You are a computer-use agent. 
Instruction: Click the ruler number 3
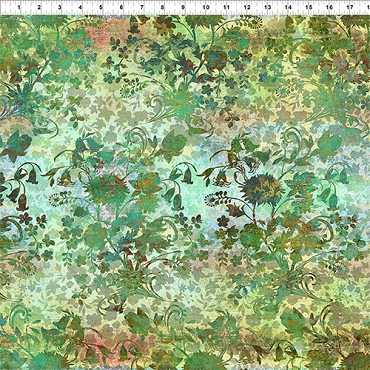pos(60,7)
